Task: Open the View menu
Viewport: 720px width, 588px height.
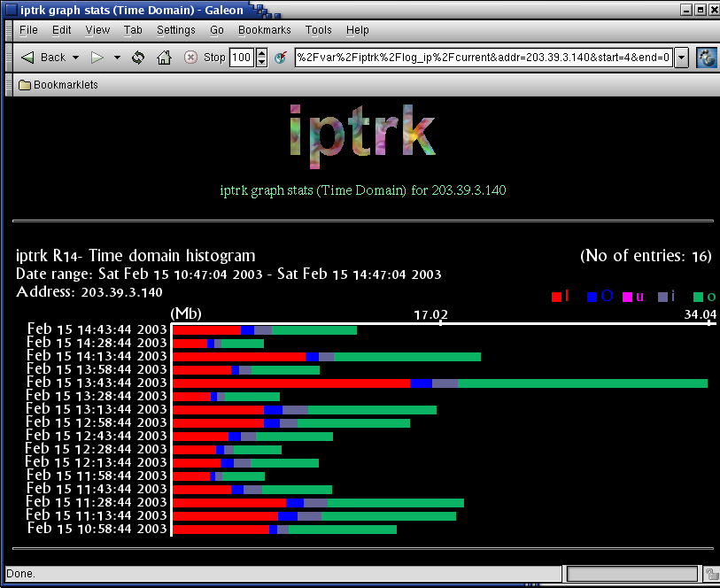Action: [97, 30]
